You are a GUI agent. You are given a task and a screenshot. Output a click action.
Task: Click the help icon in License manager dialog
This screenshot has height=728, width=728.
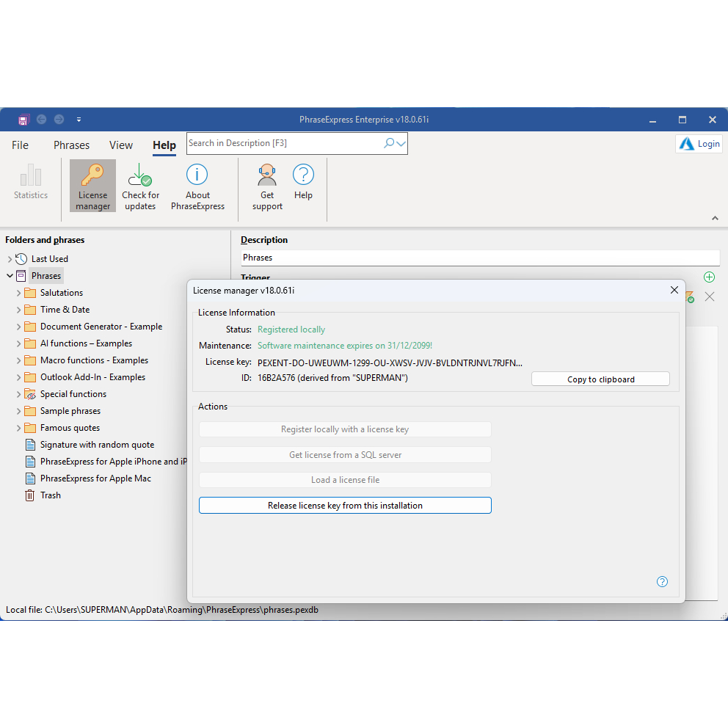coord(662,581)
